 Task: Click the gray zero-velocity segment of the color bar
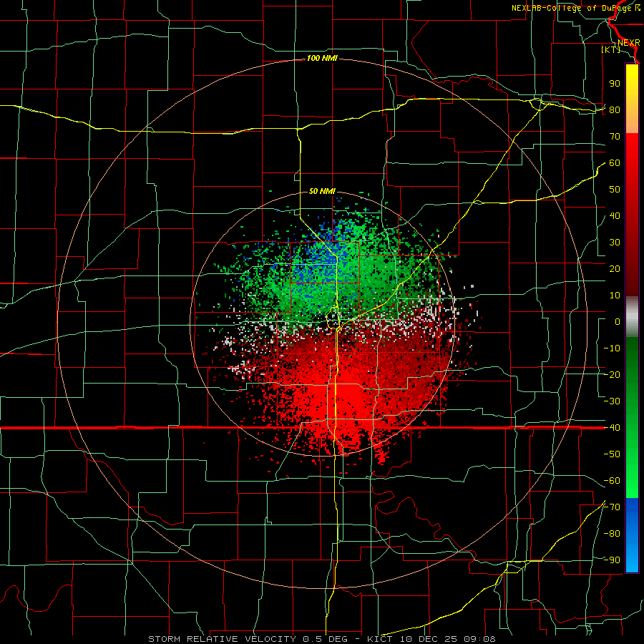[x=632, y=316]
